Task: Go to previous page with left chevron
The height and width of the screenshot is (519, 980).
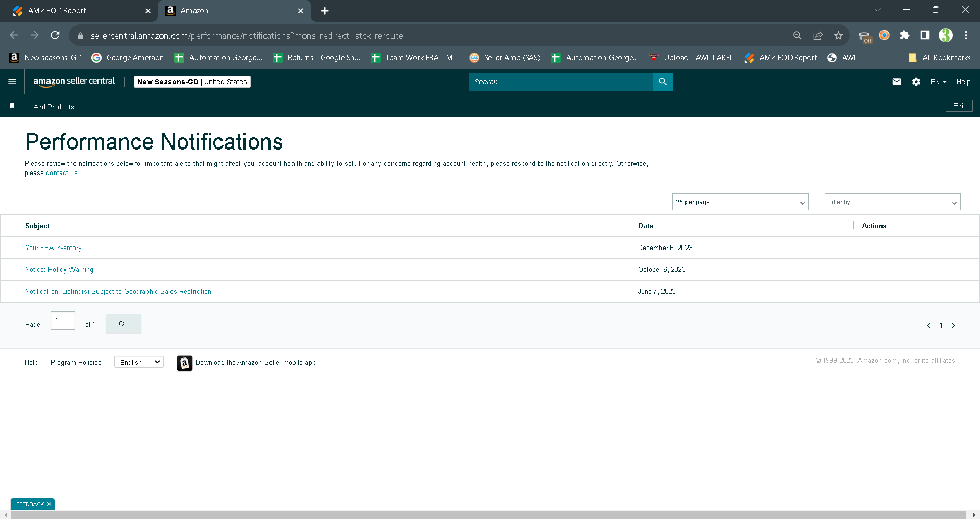Action: [929, 326]
